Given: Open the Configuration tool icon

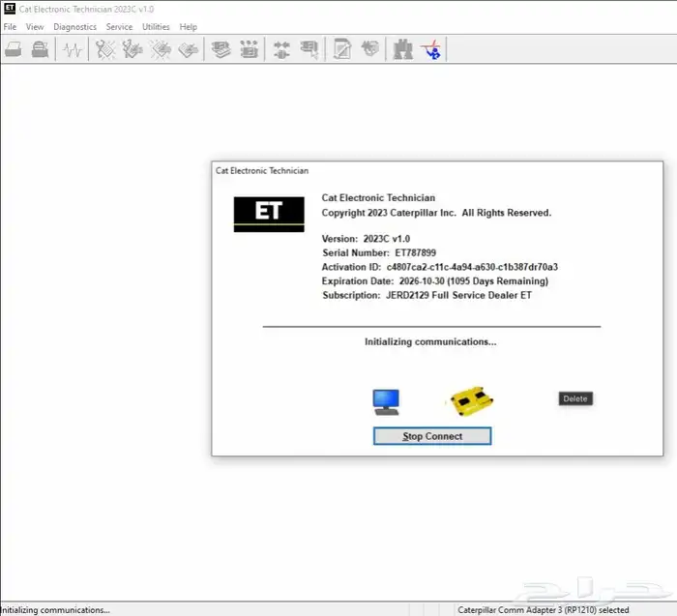Looking at the screenshot, I should 250,50.
